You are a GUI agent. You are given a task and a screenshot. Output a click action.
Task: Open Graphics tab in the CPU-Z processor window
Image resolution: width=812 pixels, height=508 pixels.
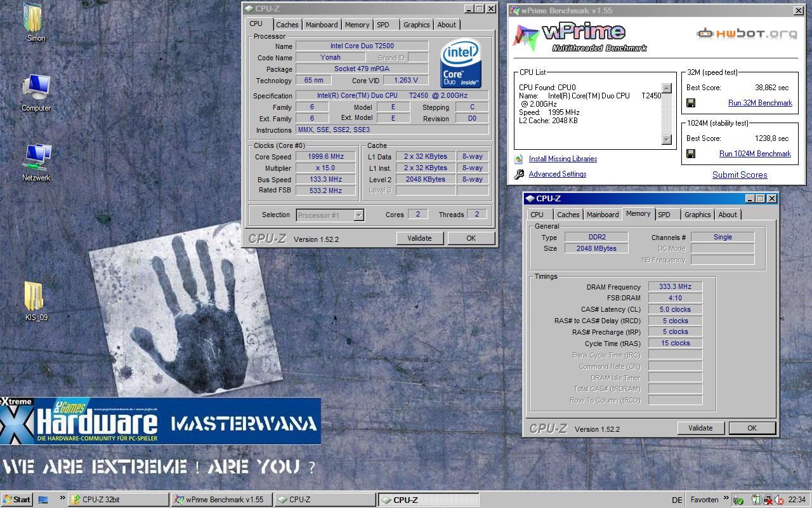pyautogui.click(x=416, y=25)
